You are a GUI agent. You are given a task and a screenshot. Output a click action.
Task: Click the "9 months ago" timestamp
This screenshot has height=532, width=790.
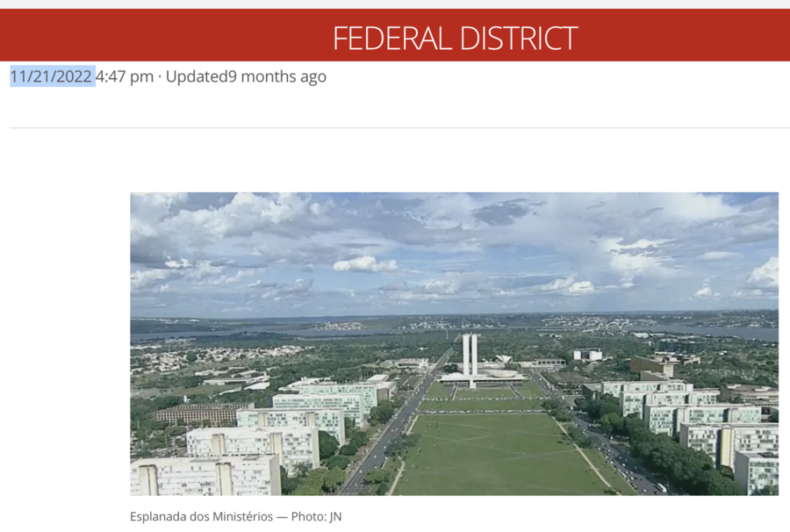point(277,76)
